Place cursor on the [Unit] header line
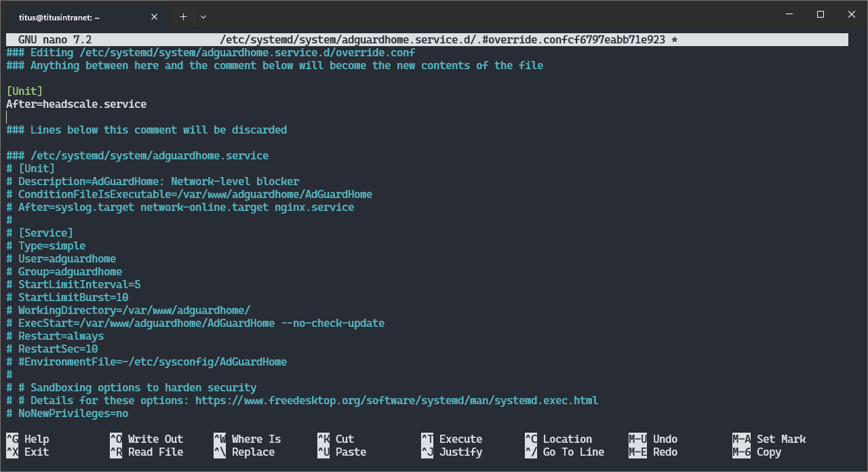This screenshot has height=472, width=868. [24, 91]
